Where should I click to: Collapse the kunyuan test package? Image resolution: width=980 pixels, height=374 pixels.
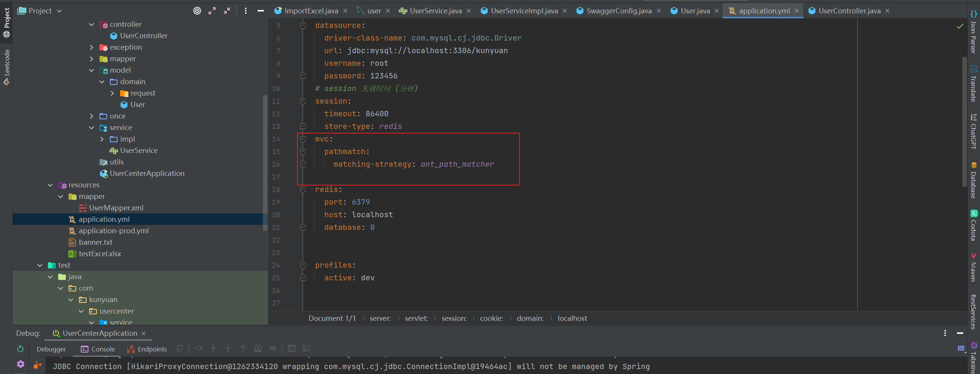coord(71,300)
